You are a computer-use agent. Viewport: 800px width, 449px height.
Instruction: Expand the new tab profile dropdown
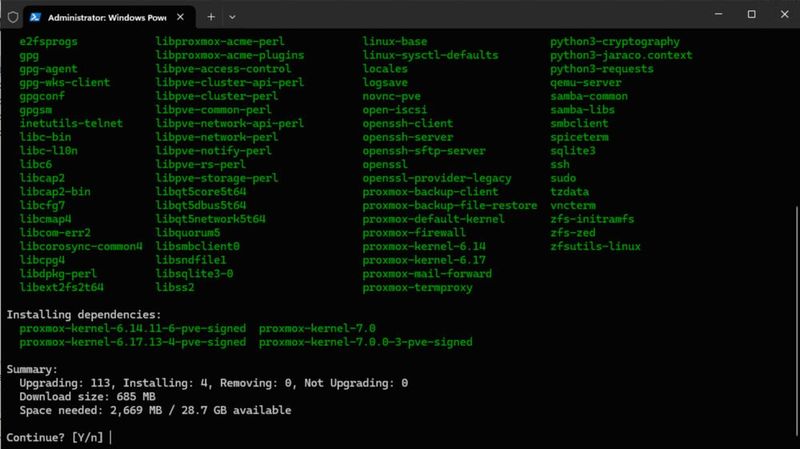[232, 17]
